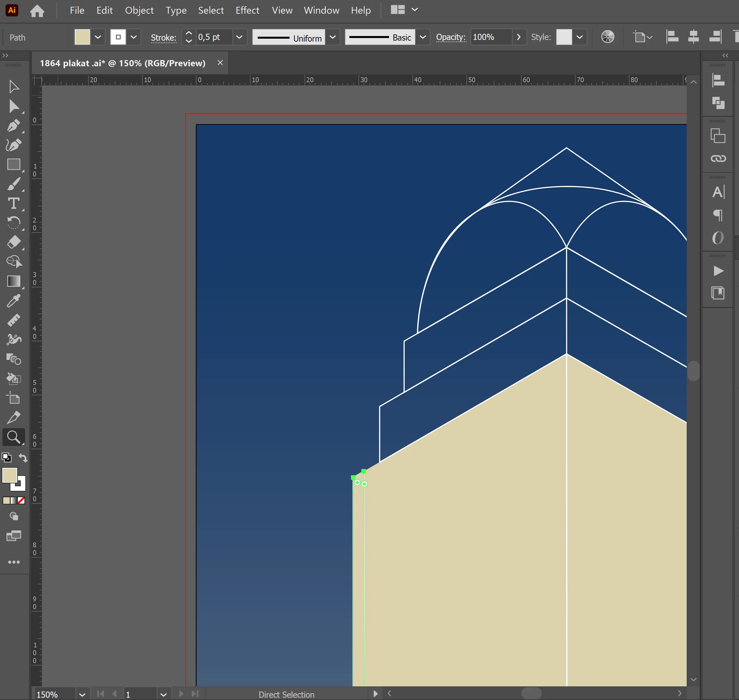
Task: Select the Gradient tool
Action: pyautogui.click(x=13, y=281)
